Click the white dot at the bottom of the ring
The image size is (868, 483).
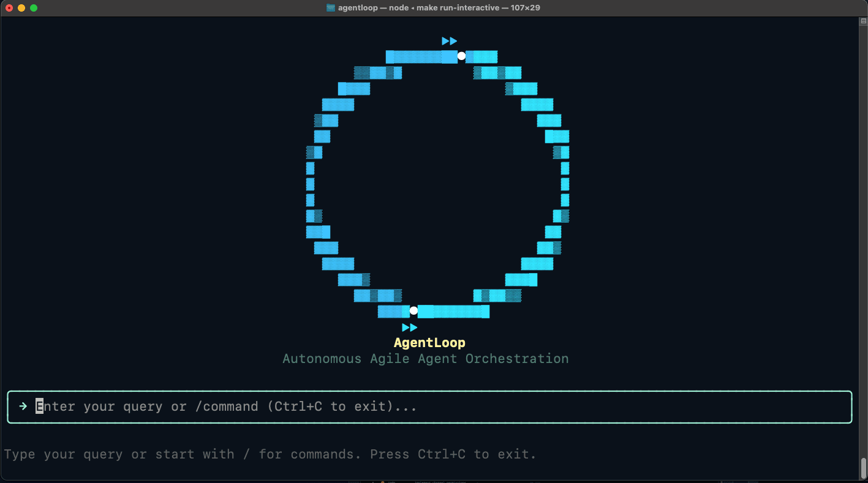pyautogui.click(x=414, y=310)
